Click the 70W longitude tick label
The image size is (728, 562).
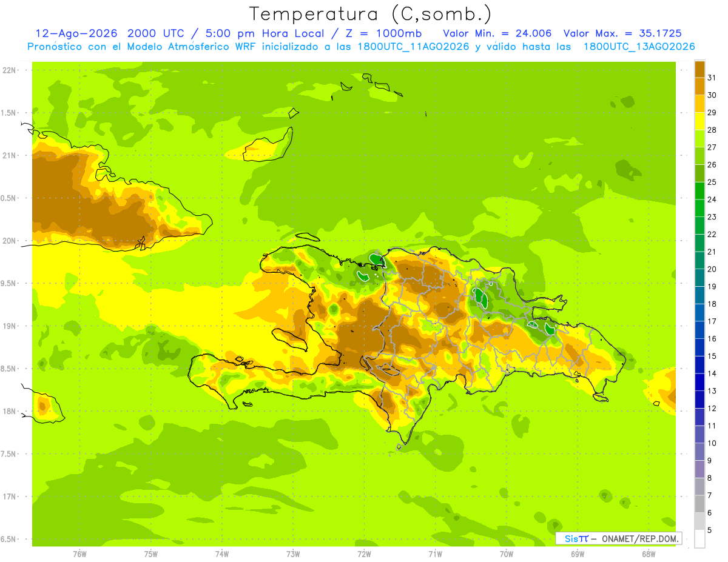pos(507,554)
